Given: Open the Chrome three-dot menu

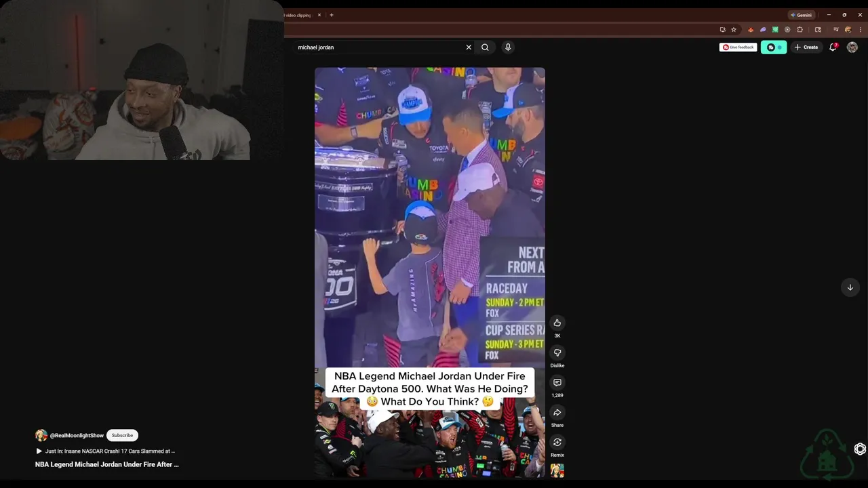Looking at the screenshot, I should 861,30.
